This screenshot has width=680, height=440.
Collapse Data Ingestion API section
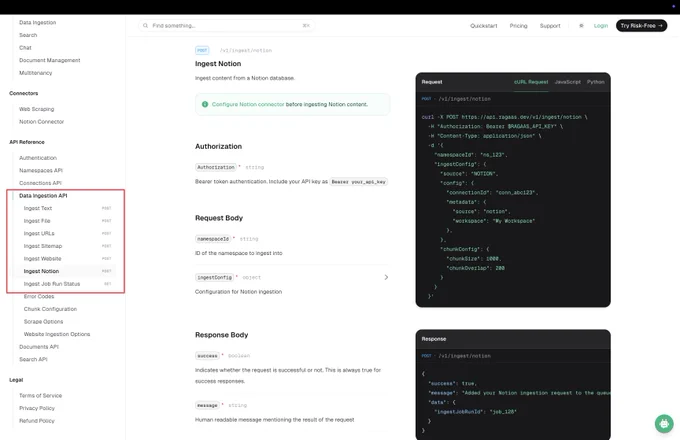(43, 196)
